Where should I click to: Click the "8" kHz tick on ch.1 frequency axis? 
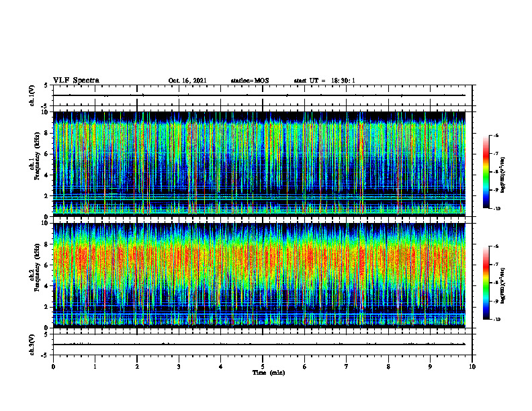[47, 133]
